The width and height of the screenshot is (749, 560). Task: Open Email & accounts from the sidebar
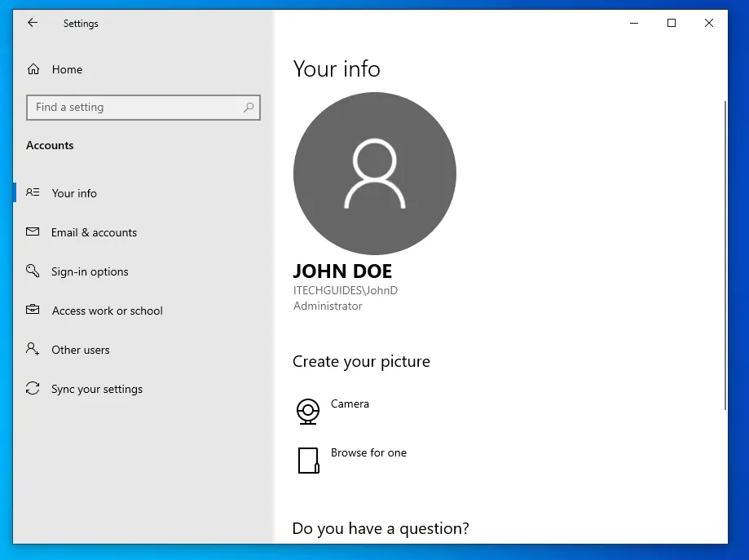click(94, 231)
